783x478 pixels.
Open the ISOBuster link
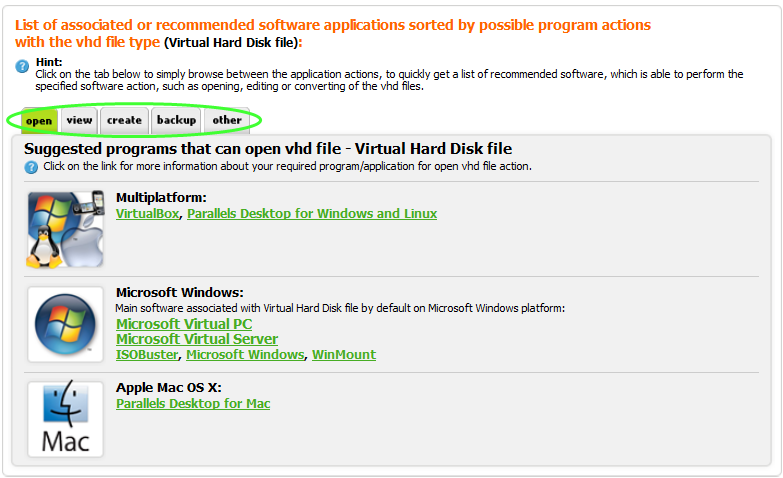147,355
